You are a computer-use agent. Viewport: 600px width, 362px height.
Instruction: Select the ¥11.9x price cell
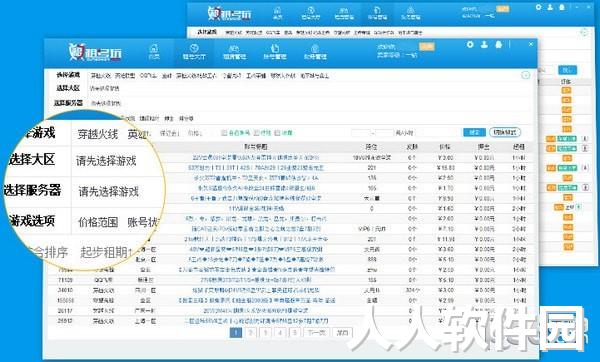[446, 239]
